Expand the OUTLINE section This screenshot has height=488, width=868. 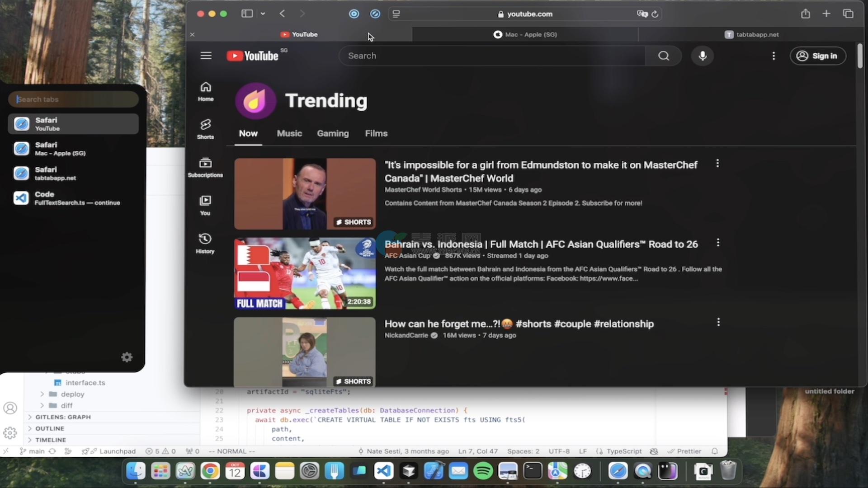(49, 428)
